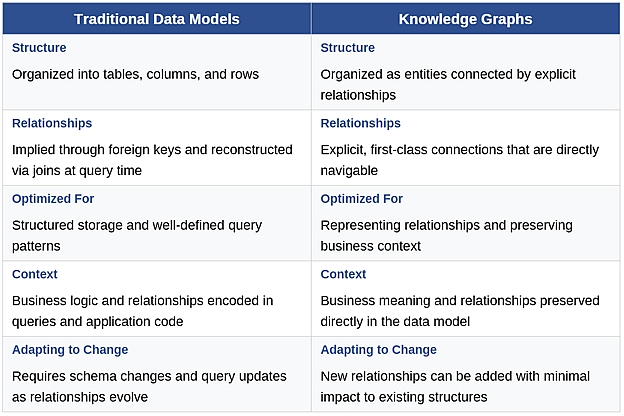The width and height of the screenshot is (624, 416).
Task: Select the Relationships heading in Traditional Data Models column
Action: coord(52,123)
